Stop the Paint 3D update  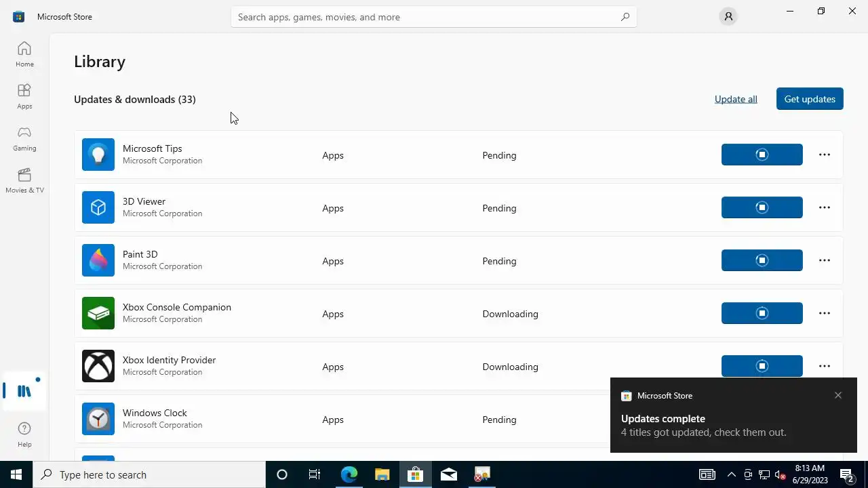point(762,260)
